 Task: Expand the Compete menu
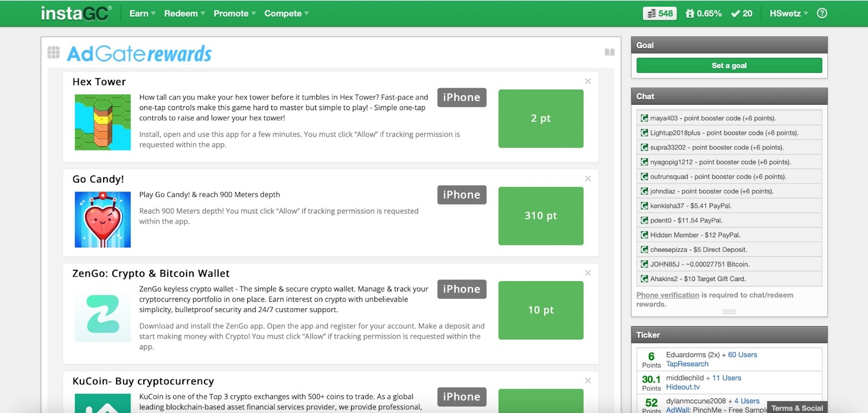[286, 14]
